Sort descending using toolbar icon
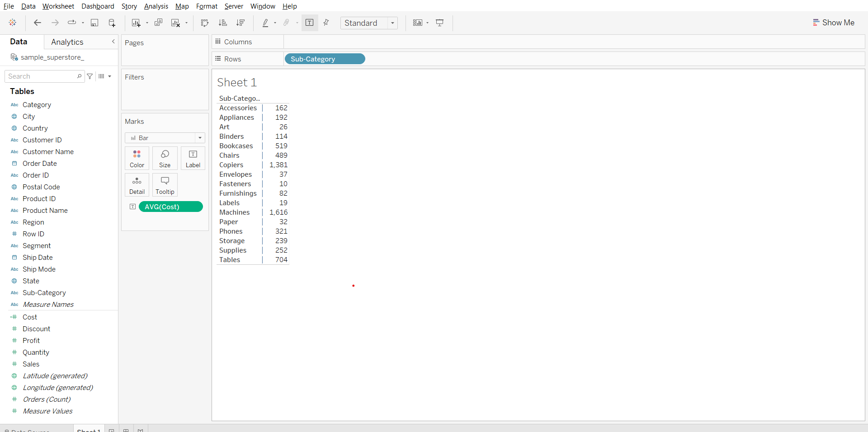This screenshot has width=868, height=432. 241,23
